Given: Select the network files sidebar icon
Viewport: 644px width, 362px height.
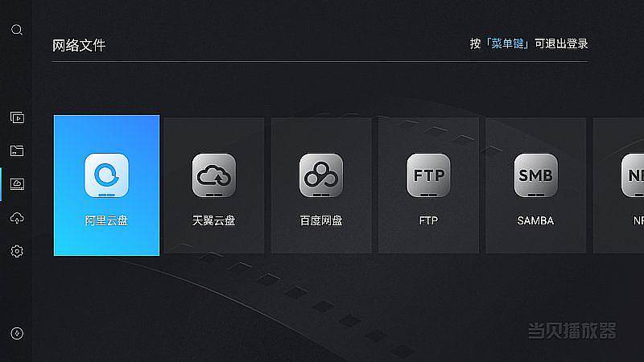Looking at the screenshot, I should point(17,184).
